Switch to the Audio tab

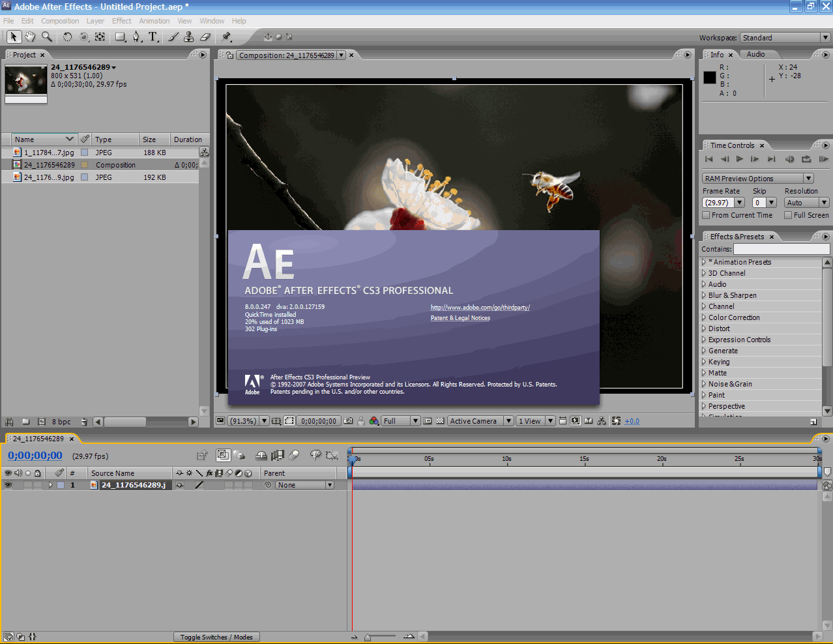tap(755, 54)
